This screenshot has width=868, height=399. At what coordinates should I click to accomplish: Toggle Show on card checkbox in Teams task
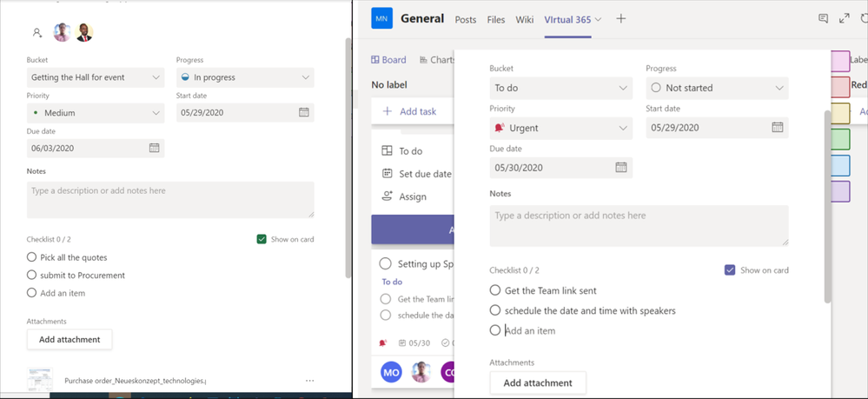[730, 269]
